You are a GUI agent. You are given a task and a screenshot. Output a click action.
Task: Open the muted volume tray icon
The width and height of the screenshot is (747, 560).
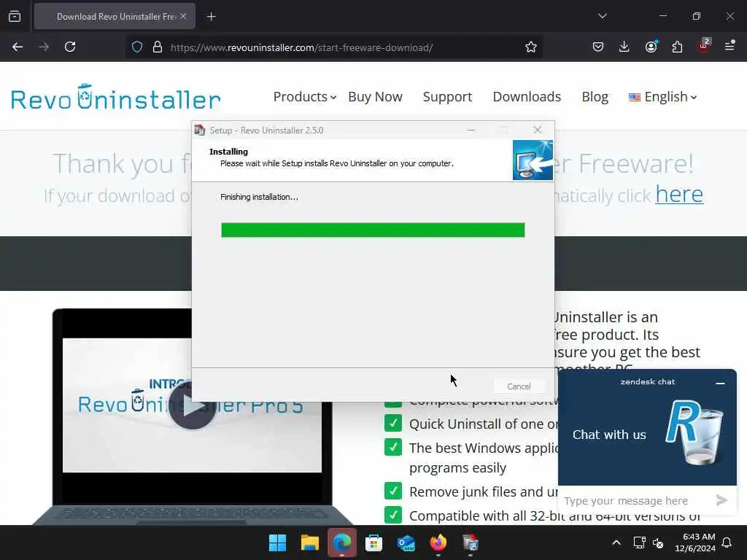point(659,542)
